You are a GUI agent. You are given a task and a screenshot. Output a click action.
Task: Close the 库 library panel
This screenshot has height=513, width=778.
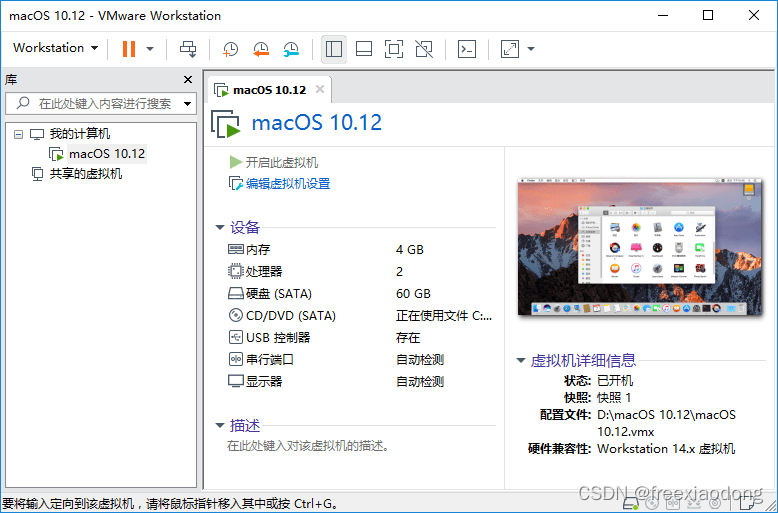[x=188, y=79]
